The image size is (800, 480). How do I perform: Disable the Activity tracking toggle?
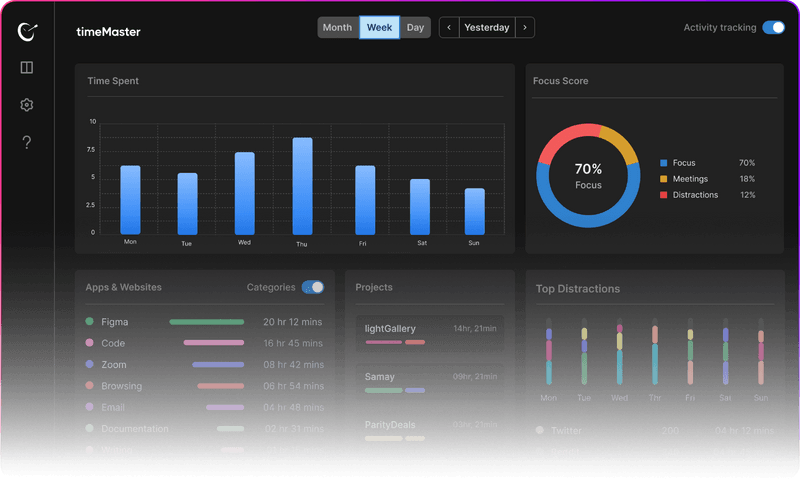click(773, 28)
